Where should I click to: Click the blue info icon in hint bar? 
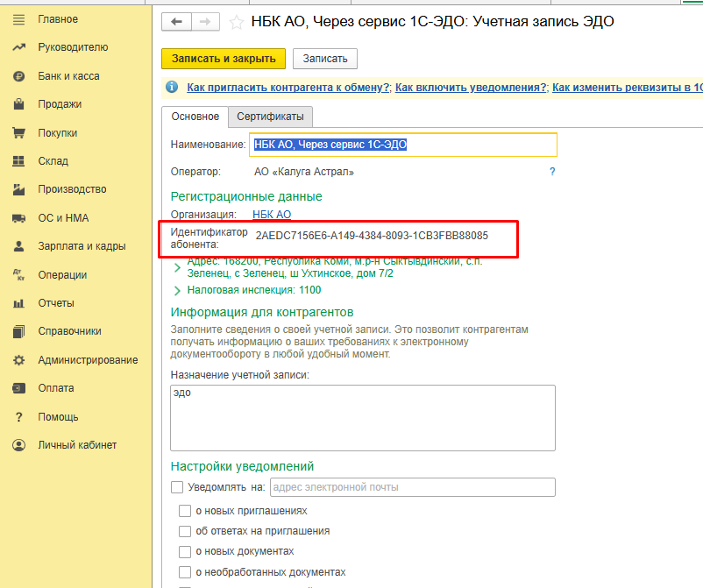(x=172, y=87)
